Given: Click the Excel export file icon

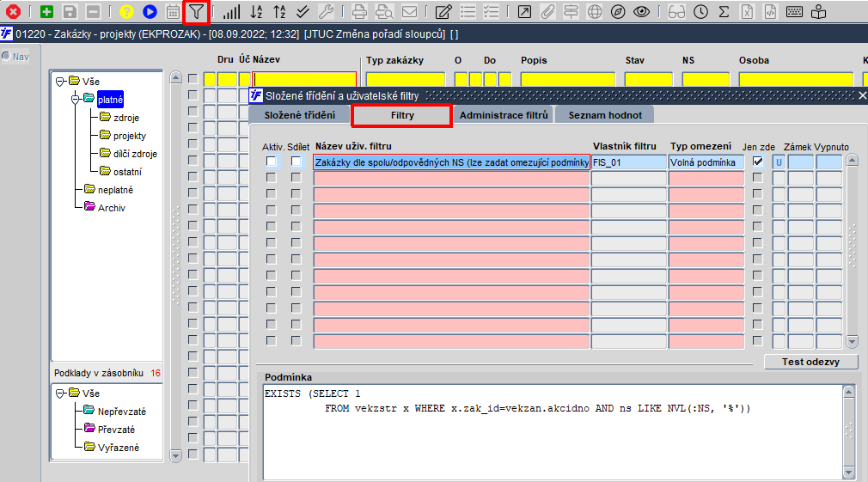Looking at the screenshot, I should (x=748, y=12).
